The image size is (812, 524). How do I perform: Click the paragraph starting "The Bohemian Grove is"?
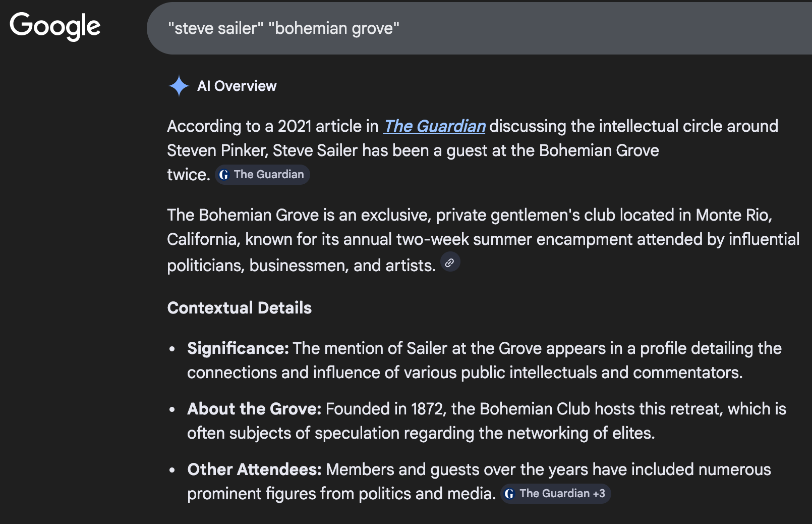point(469,239)
